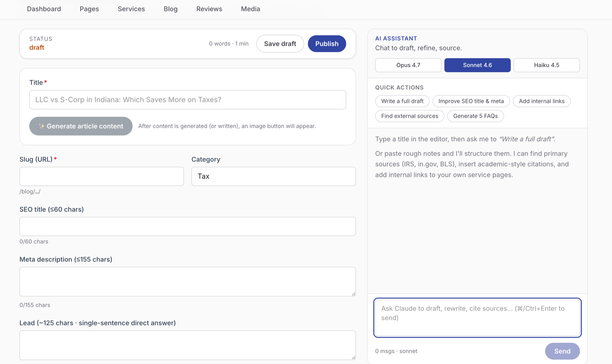Image resolution: width=612 pixels, height=364 pixels.
Task: Focus the SEO title input
Action: 187,226
